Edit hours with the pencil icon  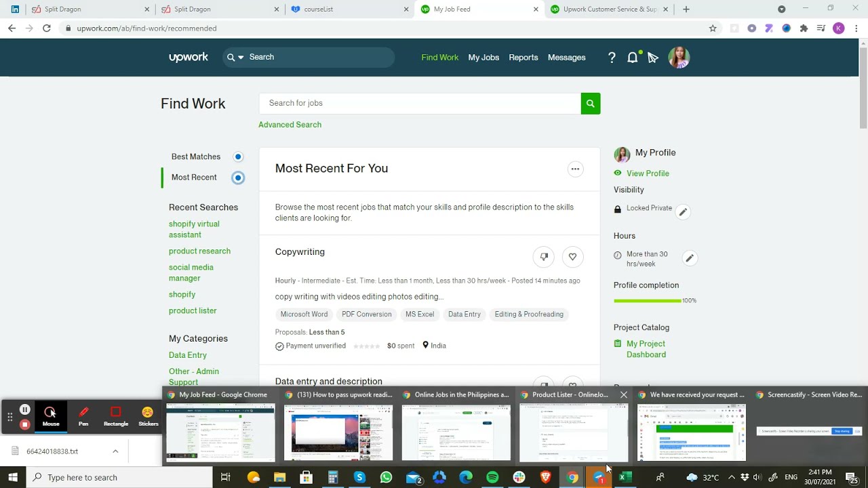pos(689,258)
